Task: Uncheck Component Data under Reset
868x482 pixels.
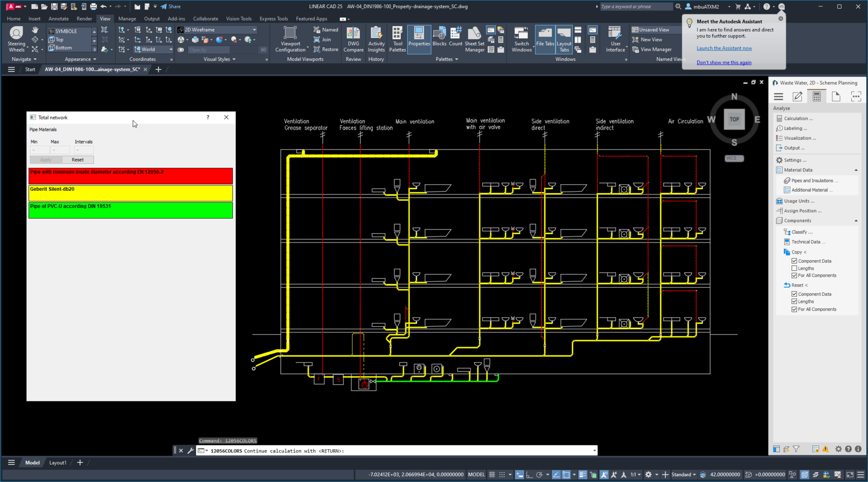Action: click(x=794, y=294)
